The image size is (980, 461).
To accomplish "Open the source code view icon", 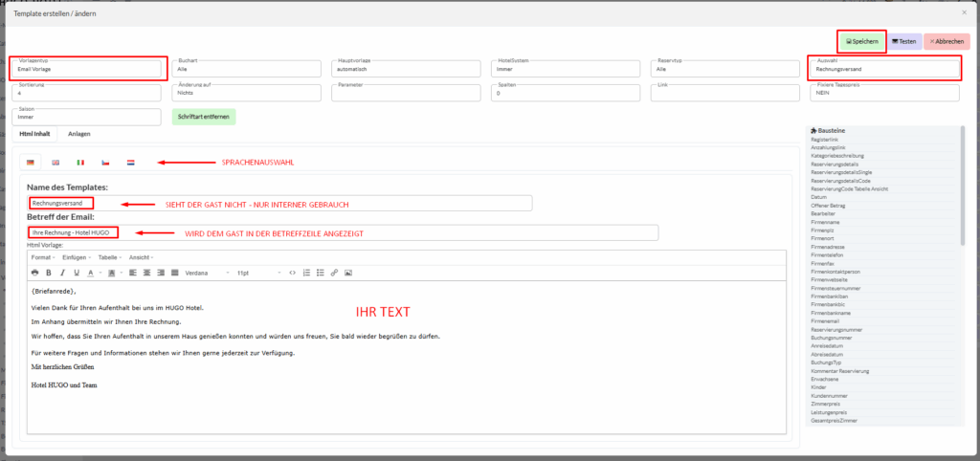I will (x=293, y=273).
